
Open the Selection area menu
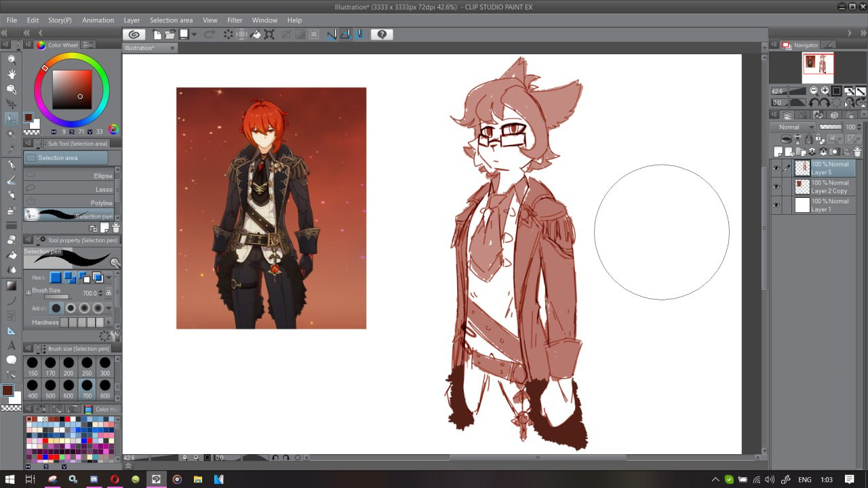click(171, 20)
